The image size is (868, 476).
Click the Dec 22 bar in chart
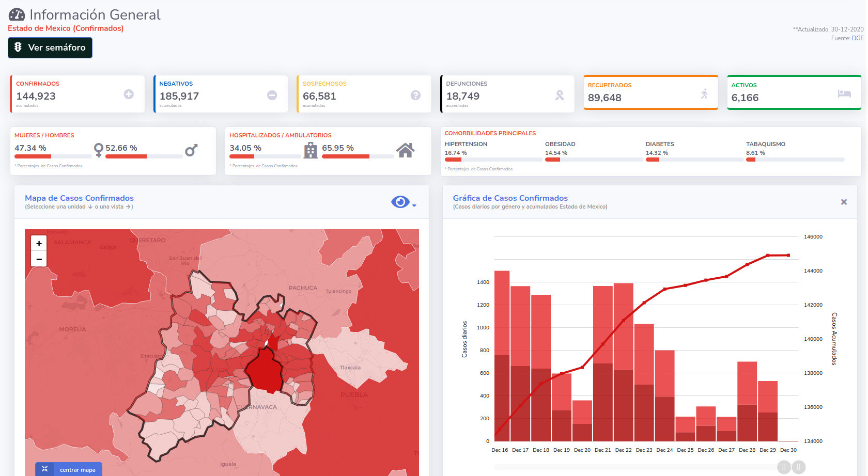coord(624,362)
